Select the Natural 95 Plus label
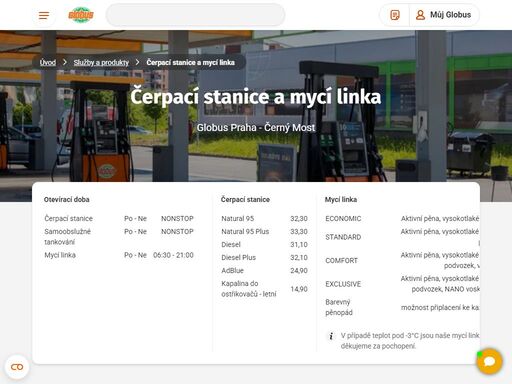512x384 pixels. pyautogui.click(x=245, y=232)
